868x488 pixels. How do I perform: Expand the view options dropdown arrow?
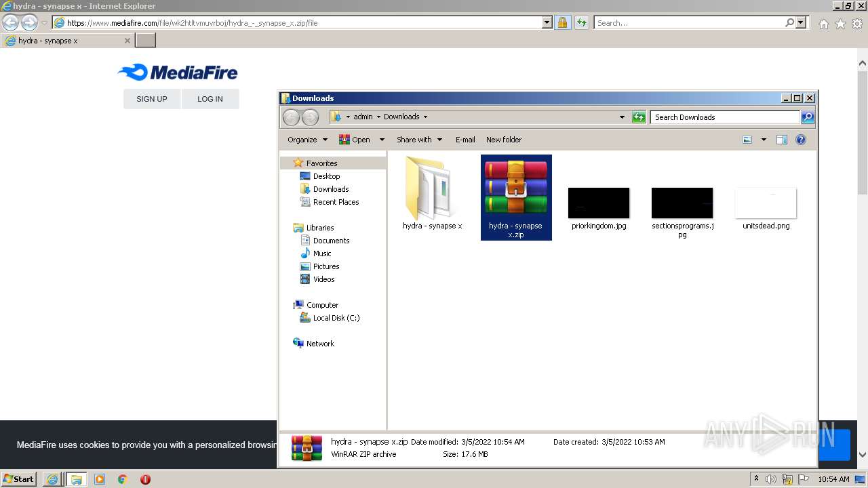[x=764, y=140]
